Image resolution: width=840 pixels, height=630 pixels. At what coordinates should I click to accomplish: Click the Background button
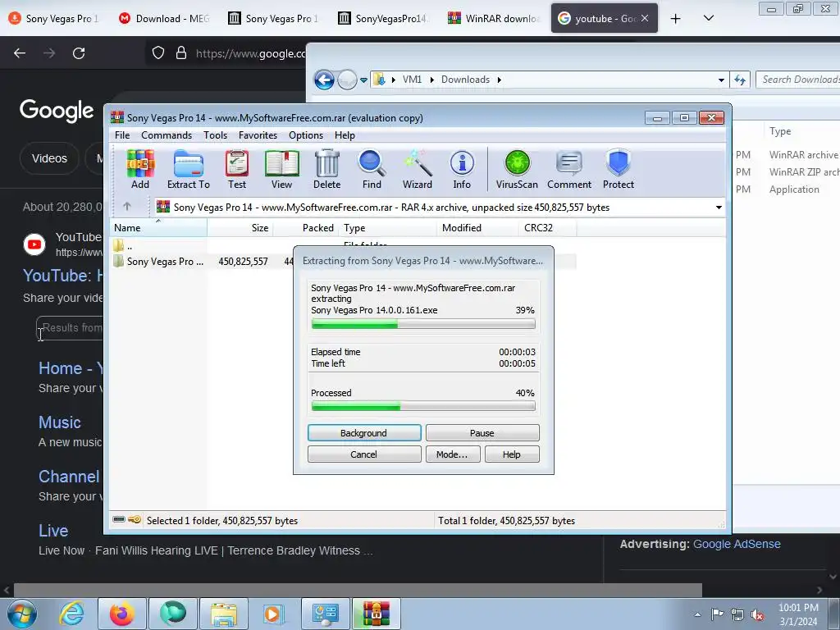[364, 433]
